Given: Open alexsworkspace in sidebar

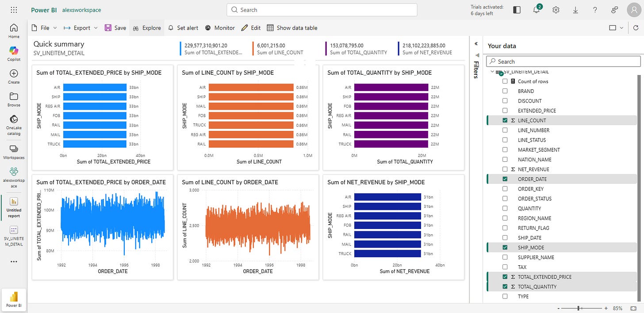Looking at the screenshot, I should pos(14,177).
